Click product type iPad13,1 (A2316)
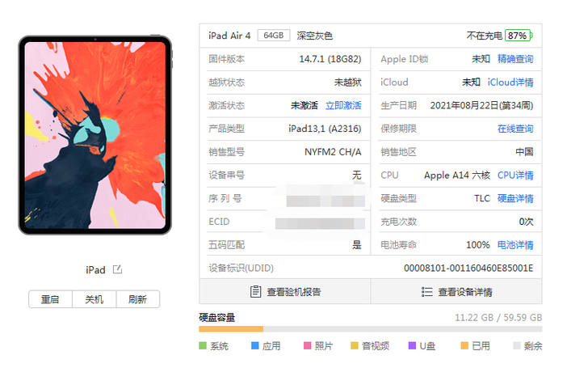The width and height of the screenshot is (588, 368). coord(325,129)
